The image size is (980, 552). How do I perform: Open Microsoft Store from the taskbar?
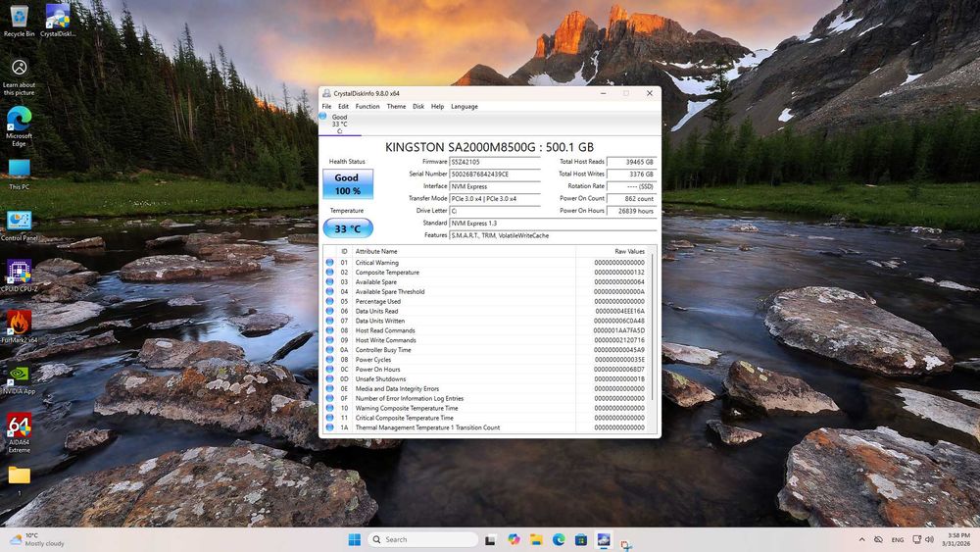click(581, 539)
